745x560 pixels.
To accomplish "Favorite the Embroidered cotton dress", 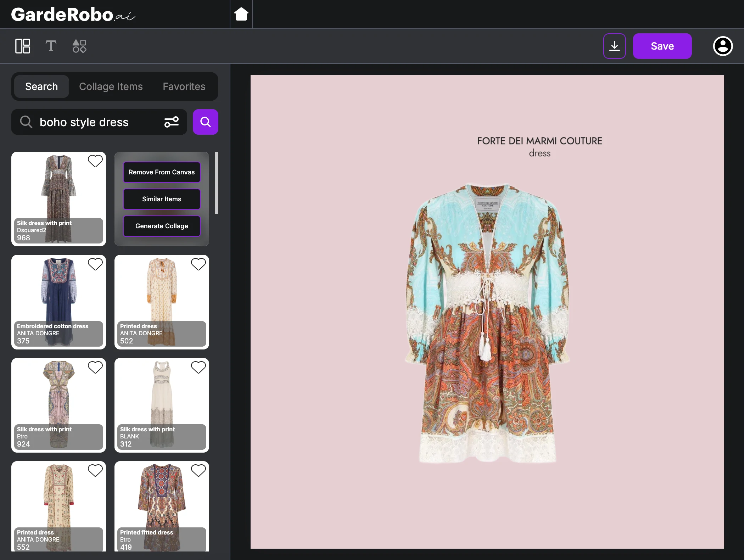I will click(x=95, y=264).
